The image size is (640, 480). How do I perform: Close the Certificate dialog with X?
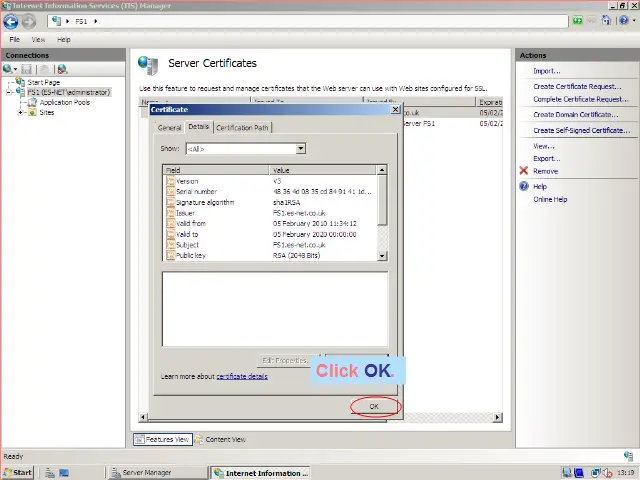point(396,109)
